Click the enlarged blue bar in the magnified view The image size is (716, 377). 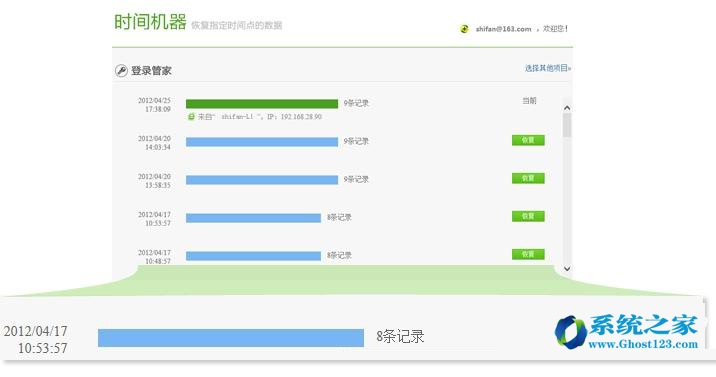coord(231,338)
